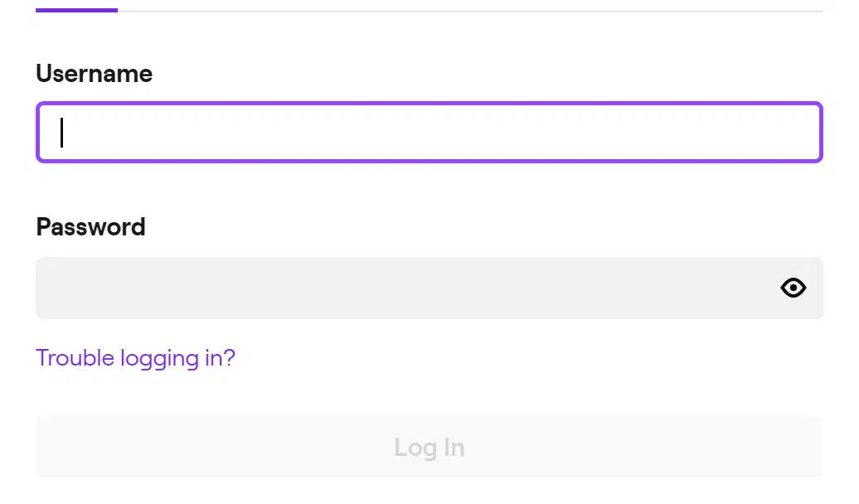
Task: Select the gray Password field
Action: [x=429, y=288]
